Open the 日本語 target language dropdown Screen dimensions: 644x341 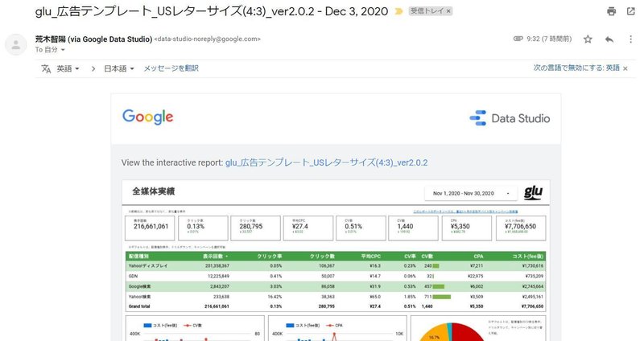click(x=119, y=68)
